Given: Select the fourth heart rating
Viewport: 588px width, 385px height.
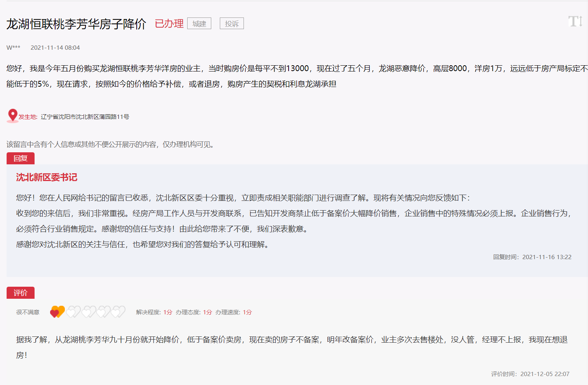Looking at the screenshot, I should tap(103, 312).
